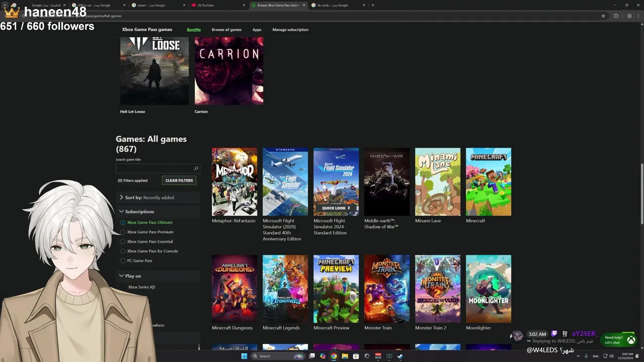Open Google Chrome from the taskbar
644x362 pixels.
pos(334,356)
